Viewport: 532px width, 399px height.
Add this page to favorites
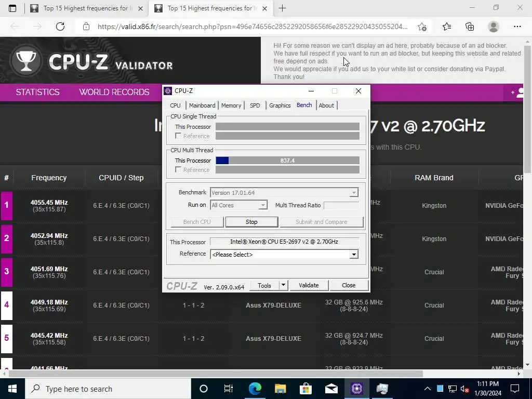[x=422, y=26]
